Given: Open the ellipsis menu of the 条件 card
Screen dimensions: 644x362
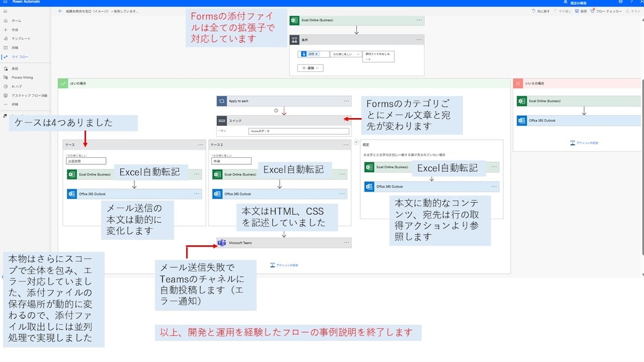Looking at the screenshot, I should point(419,40).
